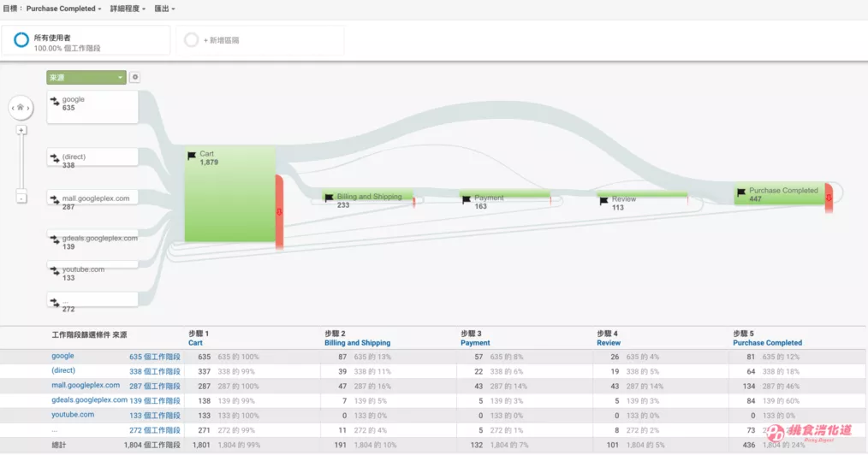This screenshot has width=868, height=455.
Task: Click the Purchase Completed red exit bar
Action: pos(829,198)
